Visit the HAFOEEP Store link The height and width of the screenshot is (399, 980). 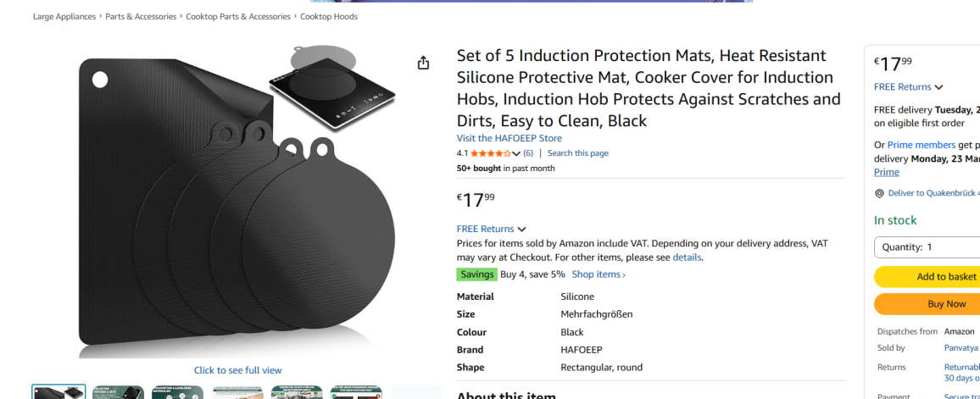pyautogui.click(x=509, y=138)
